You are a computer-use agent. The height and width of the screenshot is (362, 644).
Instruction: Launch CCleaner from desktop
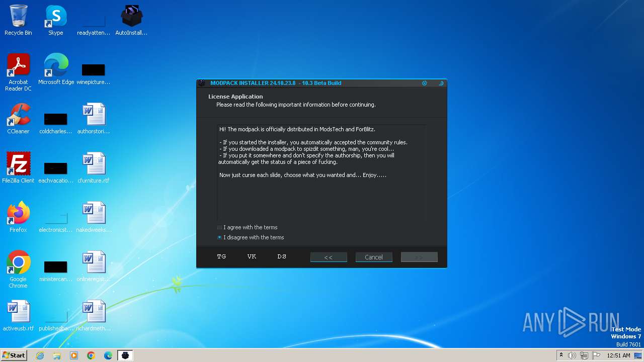click(18, 119)
